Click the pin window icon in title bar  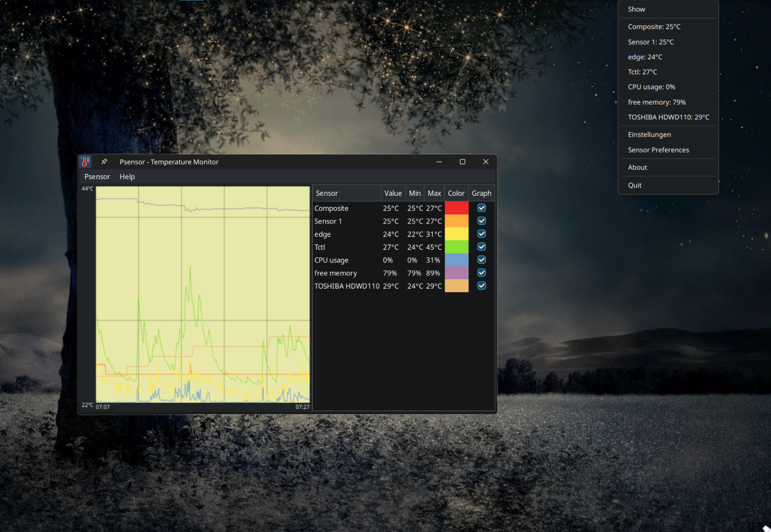click(x=104, y=162)
